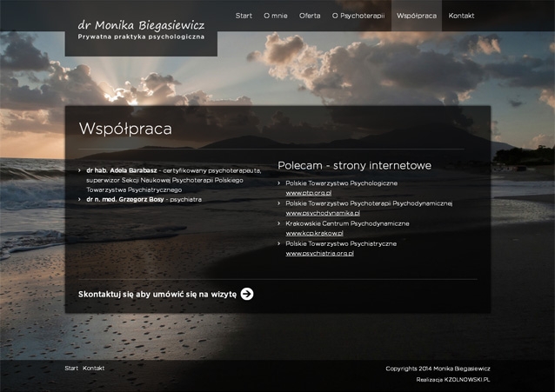Select the active Współpraca tab
This screenshot has height=392, width=555.
pos(417,16)
